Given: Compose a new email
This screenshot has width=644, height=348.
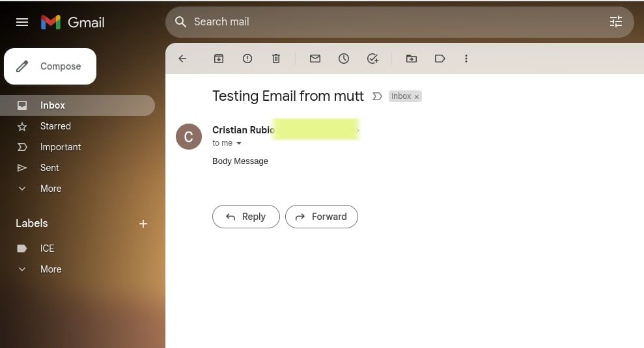Looking at the screenshot, I should (x=50, y=66).
